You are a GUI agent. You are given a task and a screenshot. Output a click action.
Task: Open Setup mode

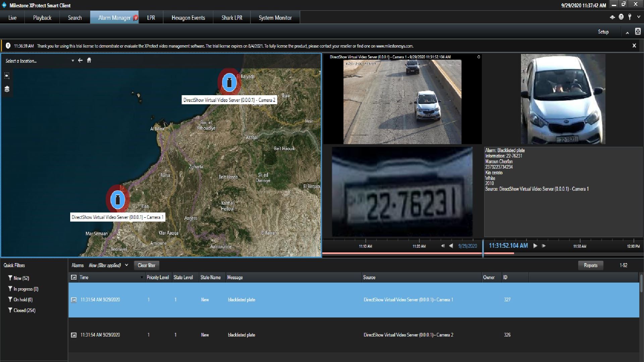click(x=603, y=32)
